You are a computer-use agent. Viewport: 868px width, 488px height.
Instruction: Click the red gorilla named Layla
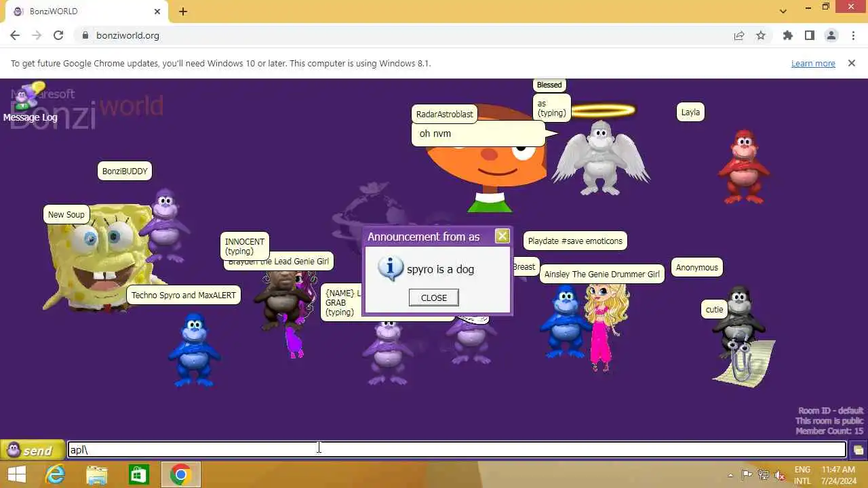point(744,167)
